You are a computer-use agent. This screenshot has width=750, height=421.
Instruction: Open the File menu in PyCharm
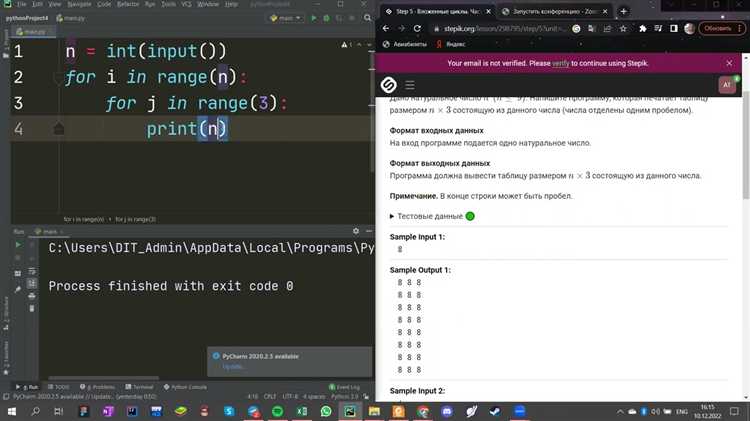coord(22,4)
